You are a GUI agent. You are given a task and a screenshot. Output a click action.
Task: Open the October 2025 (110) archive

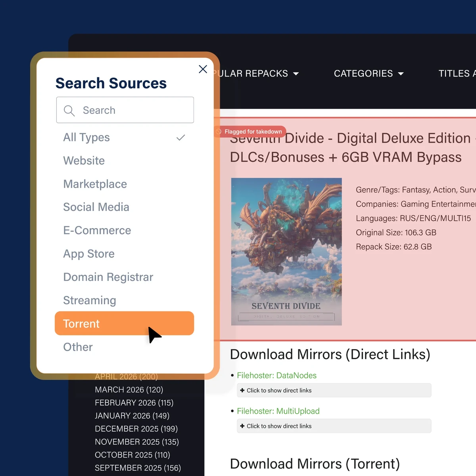(132, 455)
